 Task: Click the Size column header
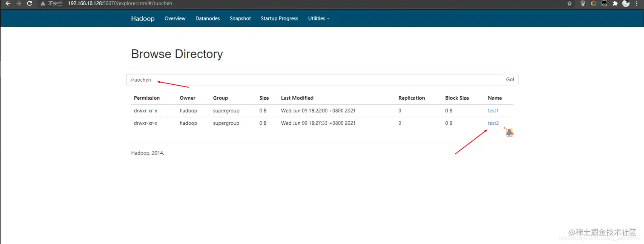coord(264,98)
